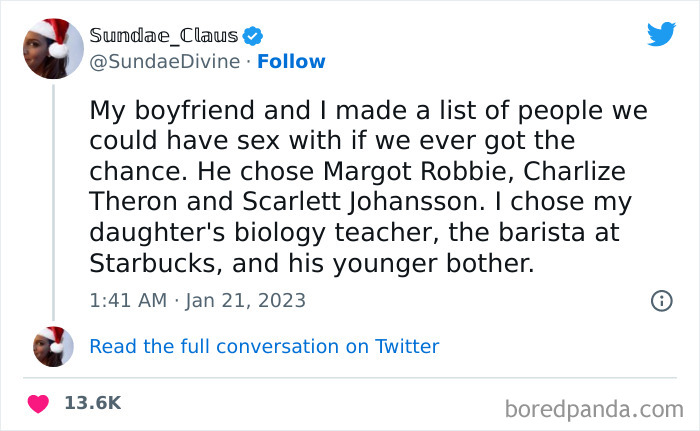This screenshot has height=431, width=700.
Task: Click the 13.6K likes count
Action: coord(92,403)
